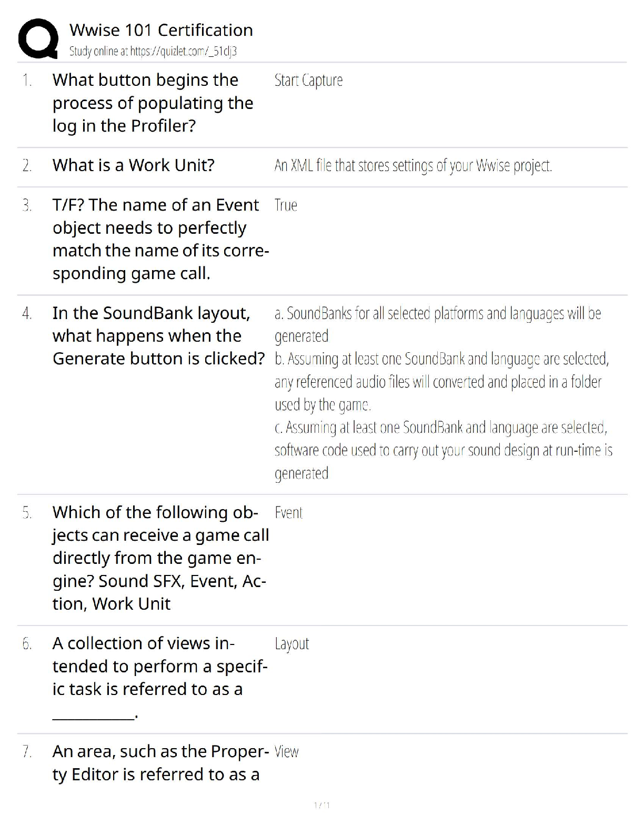Click the page number indicator at bottom

321,805
